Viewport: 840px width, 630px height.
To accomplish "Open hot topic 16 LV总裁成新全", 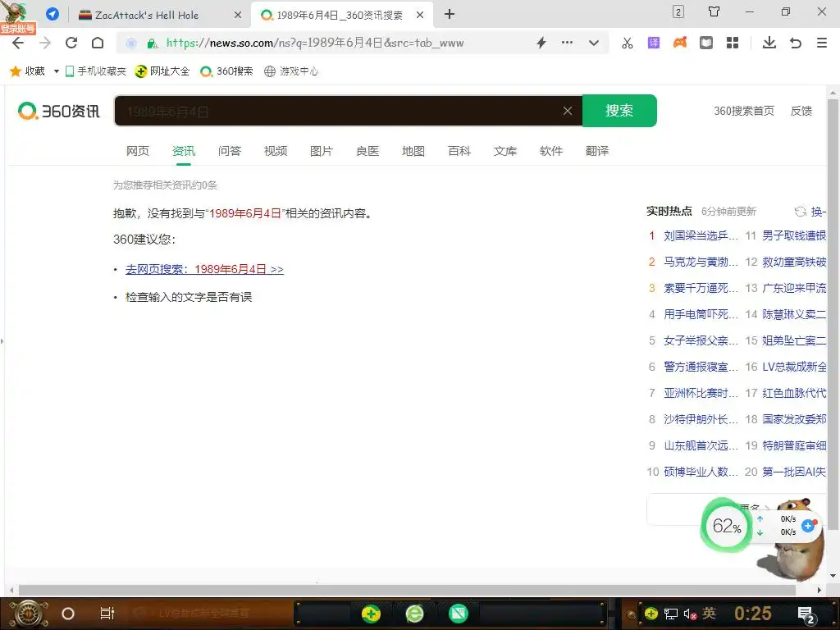I will click(794, 367).
